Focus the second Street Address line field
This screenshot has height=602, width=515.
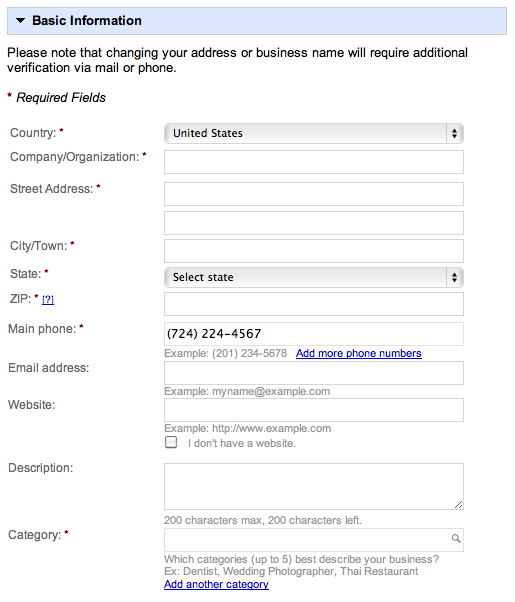pyautogui.click(x=314, y=223)
